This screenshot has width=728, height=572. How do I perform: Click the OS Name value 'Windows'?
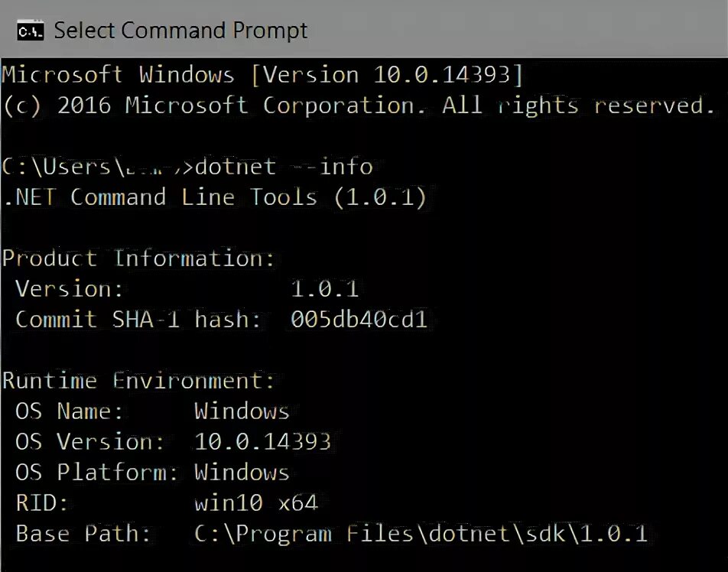coord(242,411)
